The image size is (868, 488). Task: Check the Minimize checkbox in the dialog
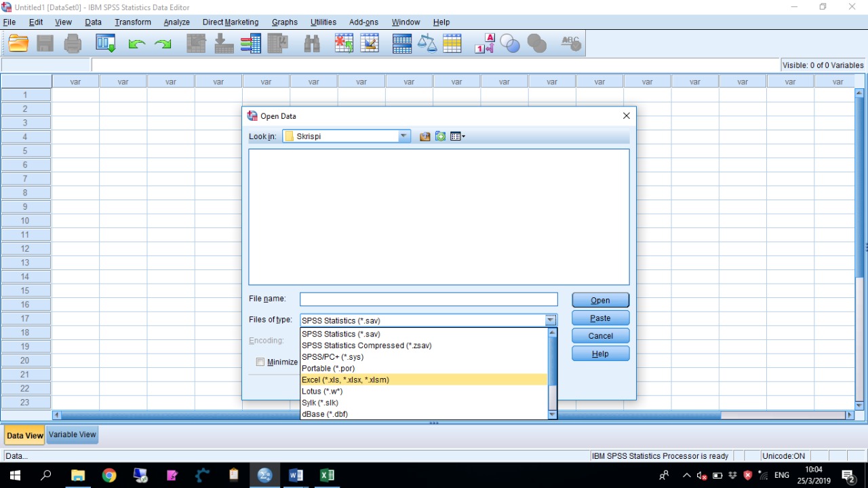260,362
